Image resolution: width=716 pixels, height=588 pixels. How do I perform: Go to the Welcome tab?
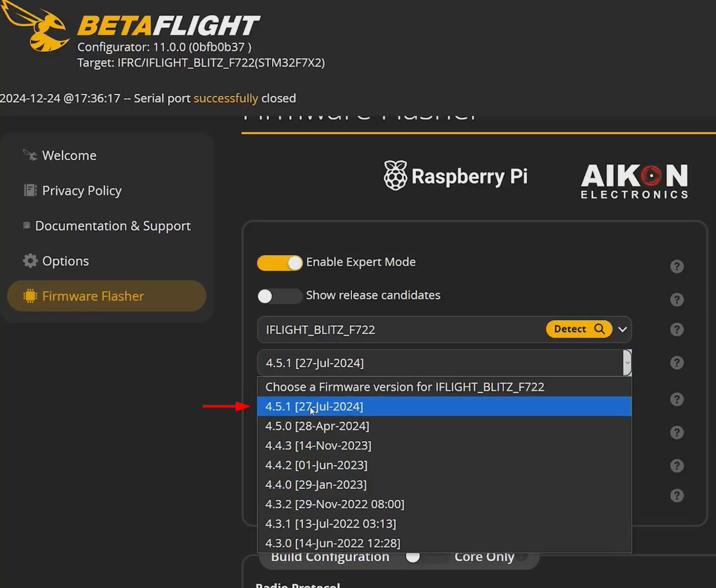point(69,155)
